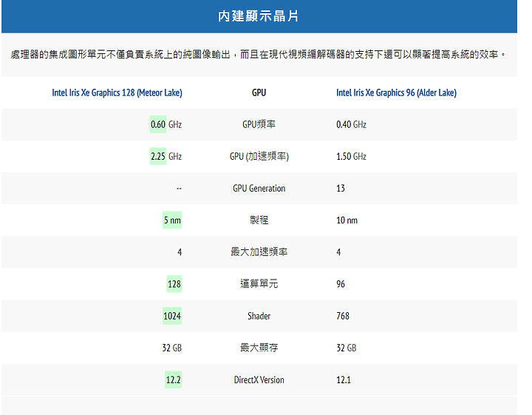
Task: Click the 內建顯示晶片 section header
Action: (259, 16)
